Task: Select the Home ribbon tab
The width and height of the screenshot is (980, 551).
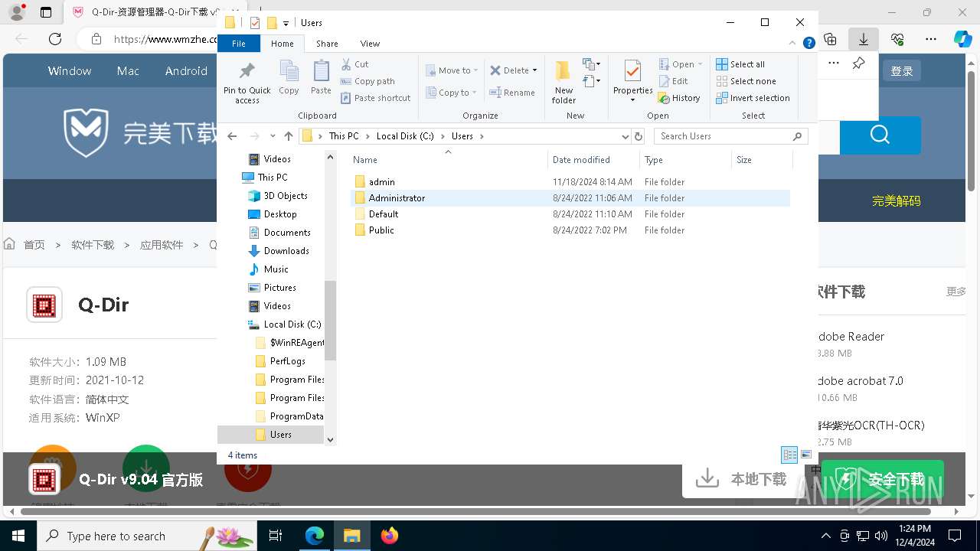Action: [283, 44]
